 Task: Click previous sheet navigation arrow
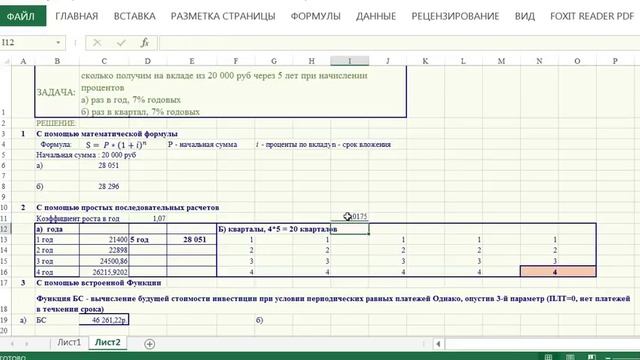click(12, 344)
